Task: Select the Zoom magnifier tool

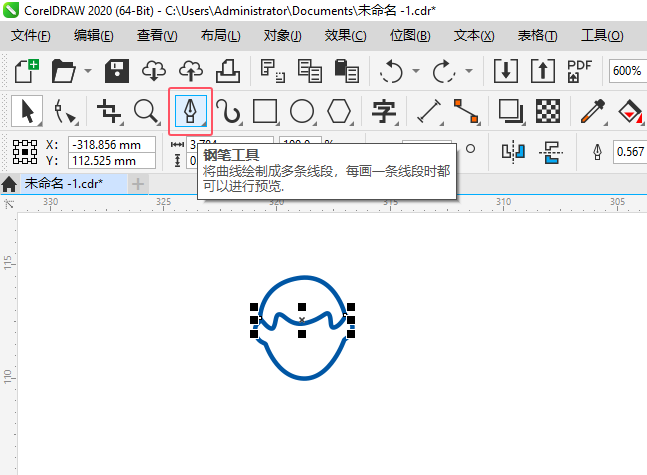Action: pos(147,111)
